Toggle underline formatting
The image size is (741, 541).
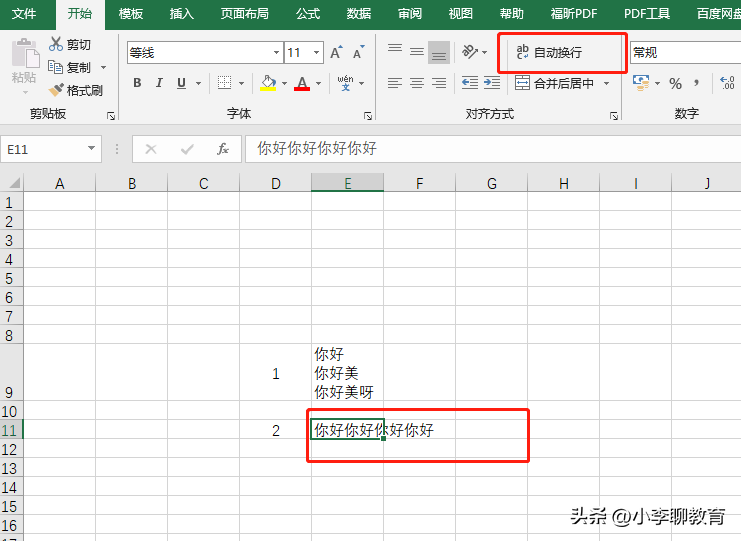tap(181, 83)
